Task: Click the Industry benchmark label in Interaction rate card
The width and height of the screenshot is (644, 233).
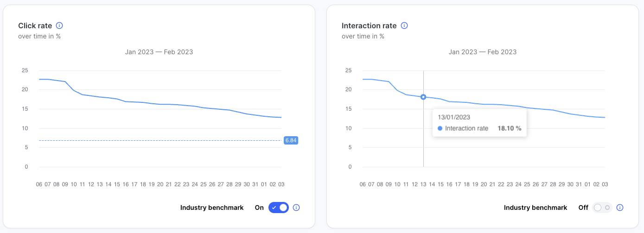Action: pyautogui.click(x=536, y=208)
